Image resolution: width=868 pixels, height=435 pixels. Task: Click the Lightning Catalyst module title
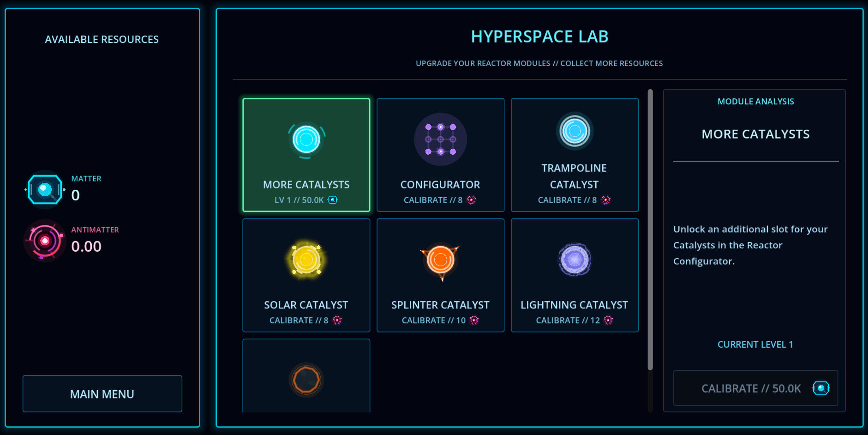click(575, 305)
